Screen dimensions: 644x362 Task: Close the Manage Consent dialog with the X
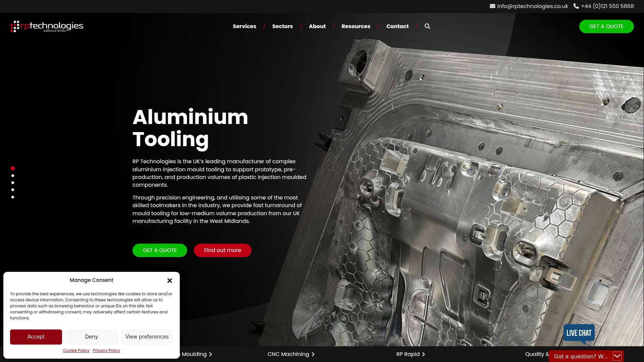coord(170,280)
